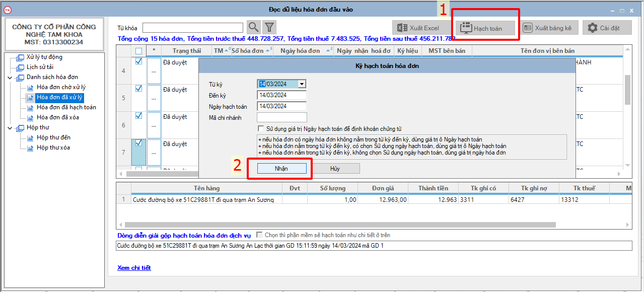Open Hóa đơn đã hạch toán list

click(66, 107)
